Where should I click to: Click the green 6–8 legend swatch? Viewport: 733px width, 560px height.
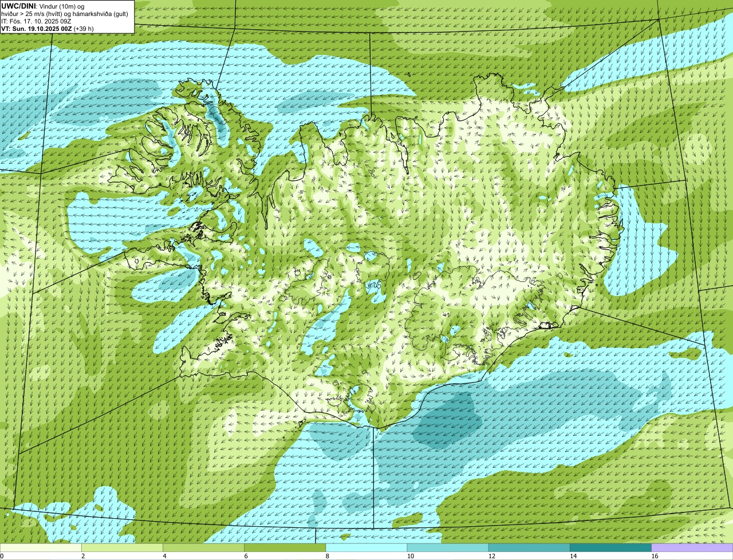pyautogui.click(x=285, y=547)
